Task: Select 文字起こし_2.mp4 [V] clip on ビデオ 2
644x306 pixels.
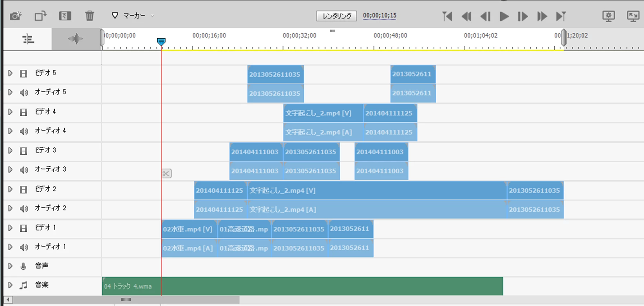Action: point(377,190)
